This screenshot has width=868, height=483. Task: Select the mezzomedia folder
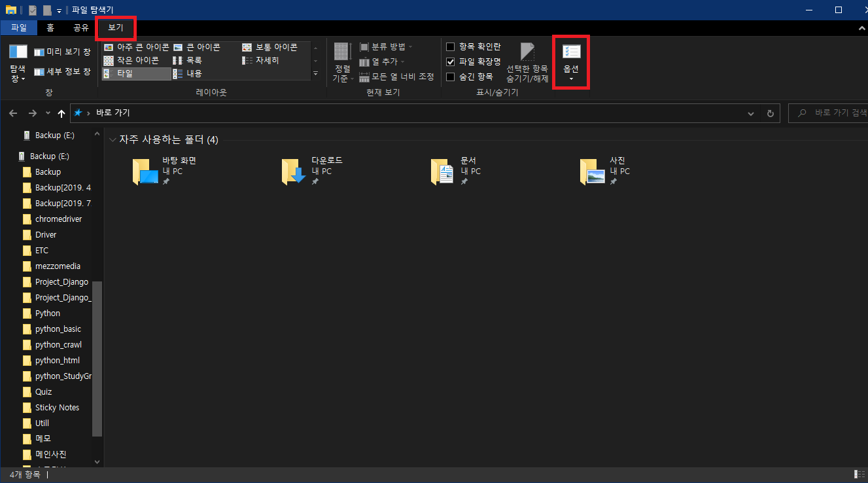click(56, 266)
